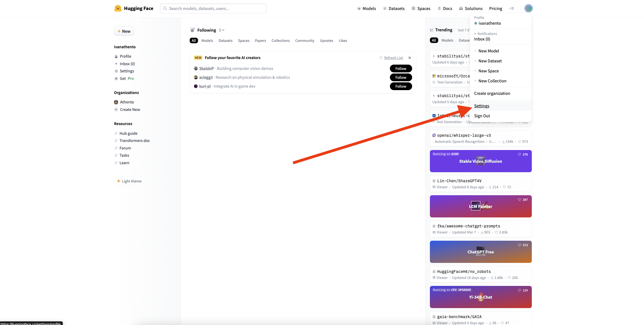Click Refresh List for suggested creators
The image size is (644, 325).
pos(391,58)
